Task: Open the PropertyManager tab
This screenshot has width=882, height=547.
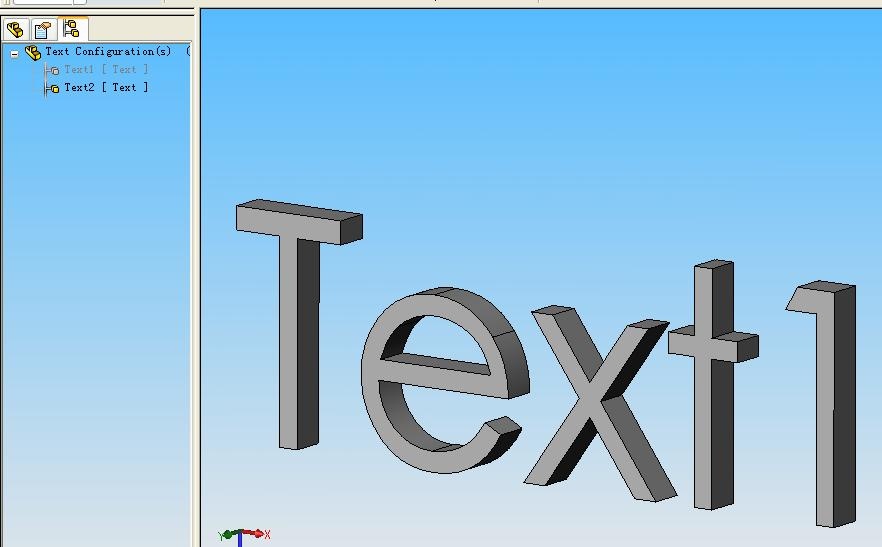Action: [43, 29]
